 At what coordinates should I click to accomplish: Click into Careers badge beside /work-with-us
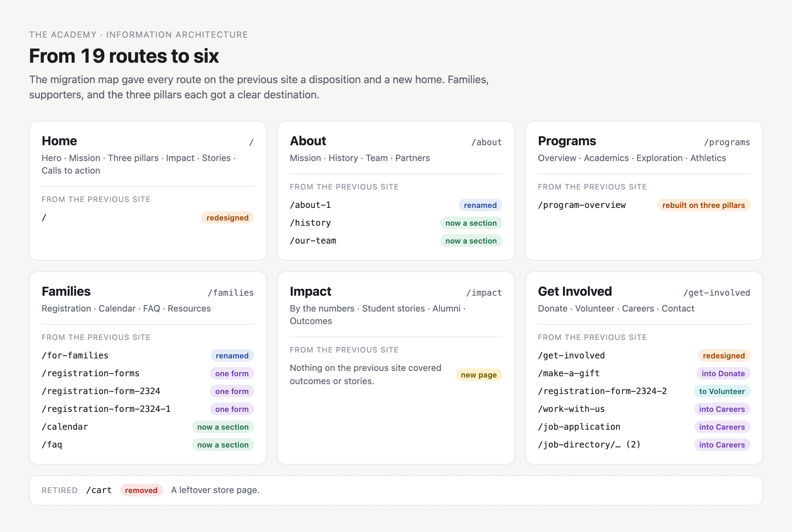(x=722, y=409)
